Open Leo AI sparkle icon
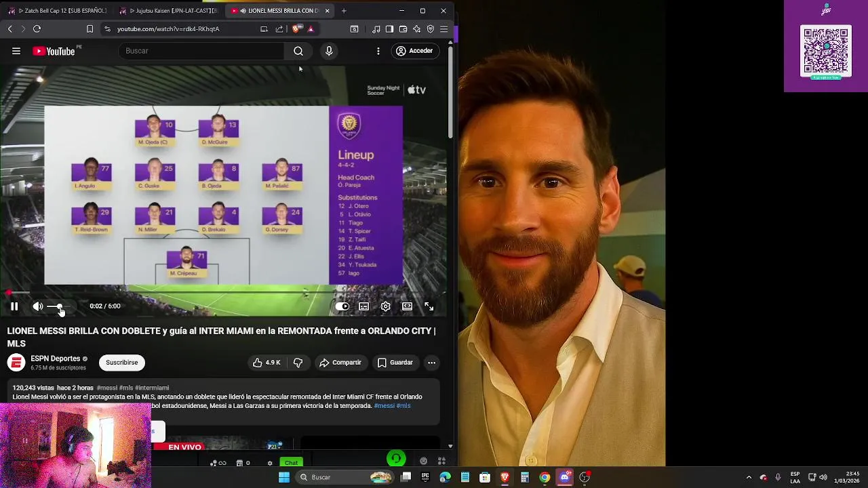The image size is (868, 488). click(x=416, y=29)
